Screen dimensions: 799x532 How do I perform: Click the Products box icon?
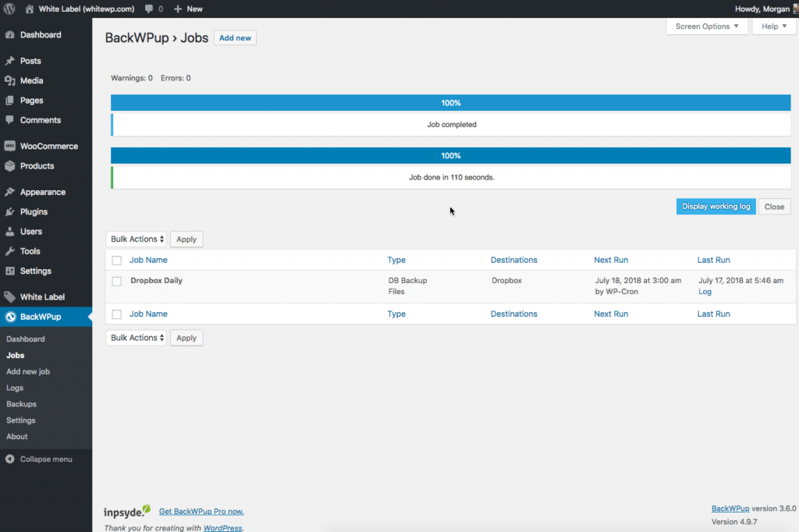click(x=9, y=166)
